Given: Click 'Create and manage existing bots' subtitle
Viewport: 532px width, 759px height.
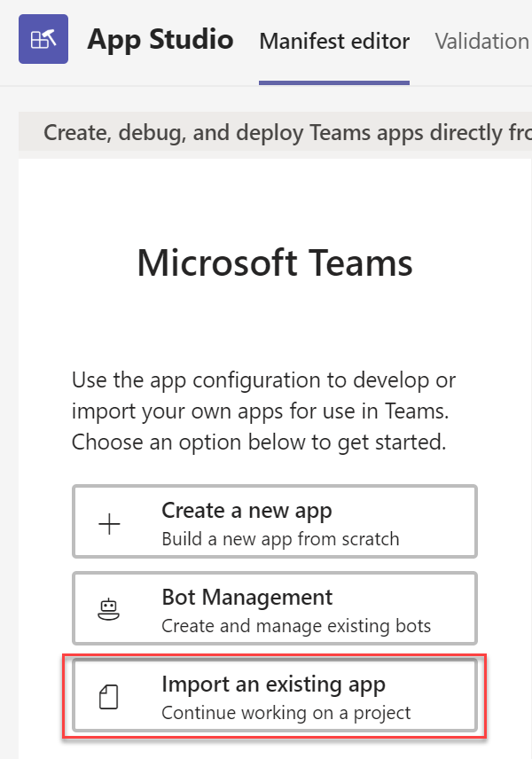Looking at the screenshot, I should [x=296, y=625].
